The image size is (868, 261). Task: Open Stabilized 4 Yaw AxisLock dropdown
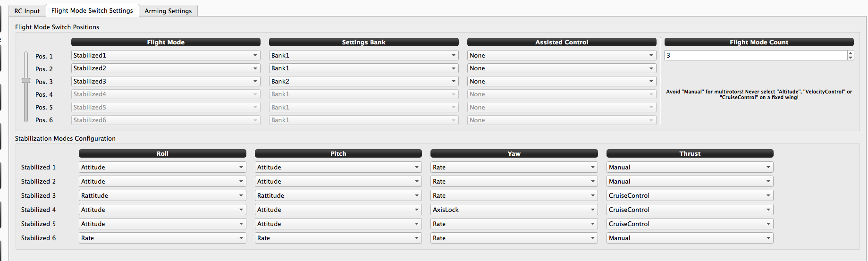(x=514, y=210)
